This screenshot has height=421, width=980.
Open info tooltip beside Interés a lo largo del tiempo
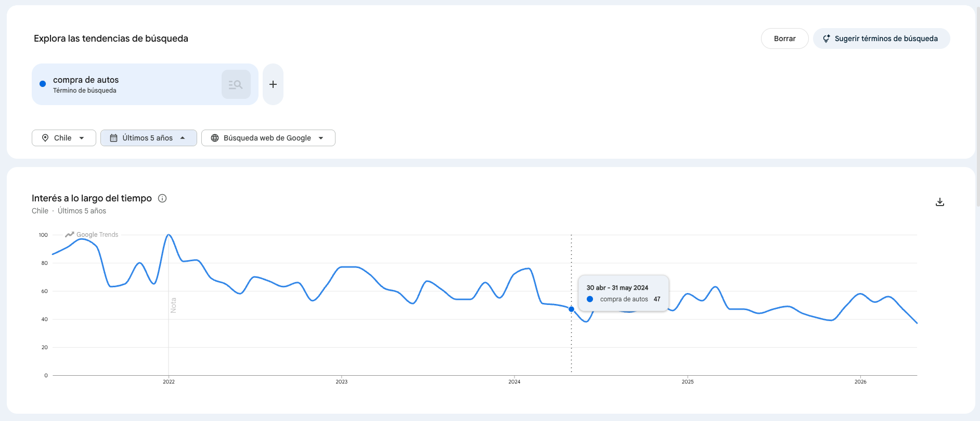[162, 198]
